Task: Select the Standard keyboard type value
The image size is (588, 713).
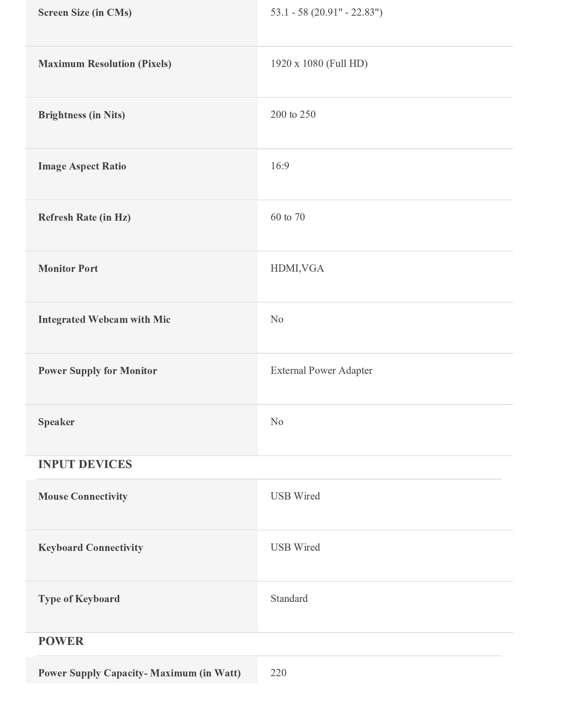Action: (x=289, y=598)
